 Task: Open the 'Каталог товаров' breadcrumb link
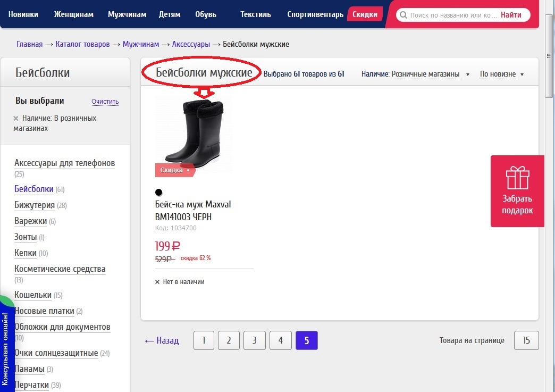[x=82, y=44]
